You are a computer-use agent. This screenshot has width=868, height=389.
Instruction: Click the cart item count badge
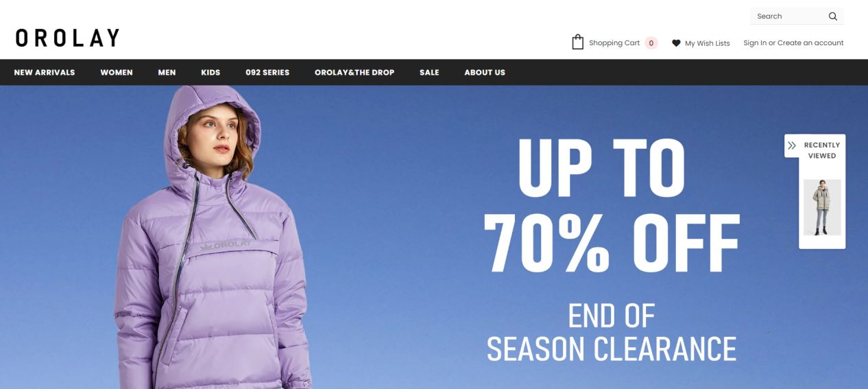point(651,43)
